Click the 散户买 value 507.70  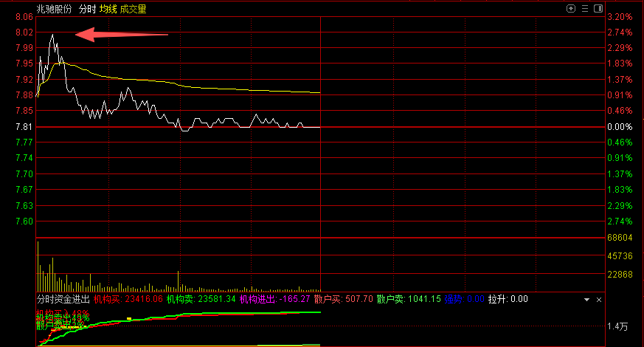point(358,299)
